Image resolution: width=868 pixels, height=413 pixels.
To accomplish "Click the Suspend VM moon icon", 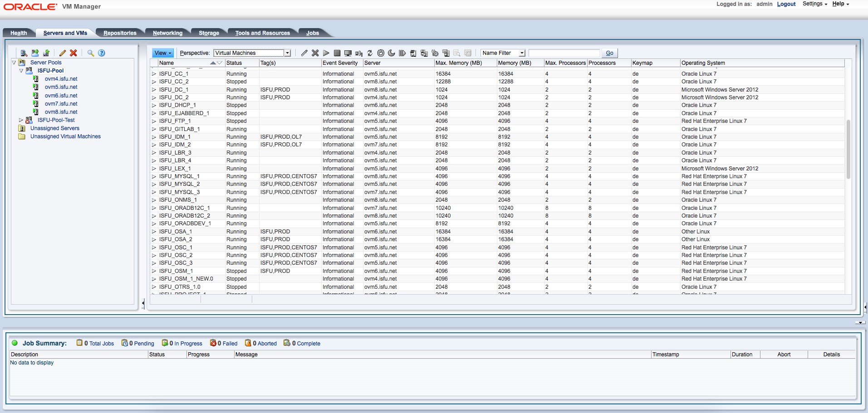I will 392,53.
